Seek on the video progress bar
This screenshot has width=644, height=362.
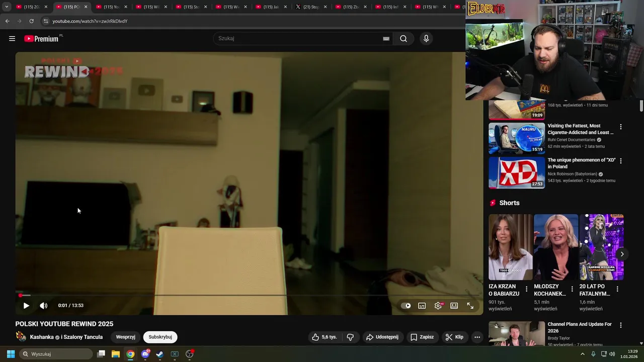250,295
